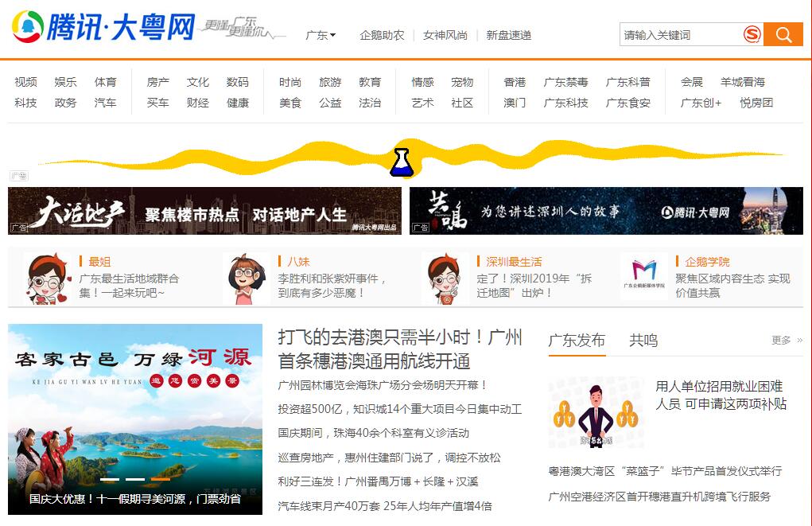812x526 pixels.
Task: Switch to the 共鸣 tab
Action: pos(643,341)
